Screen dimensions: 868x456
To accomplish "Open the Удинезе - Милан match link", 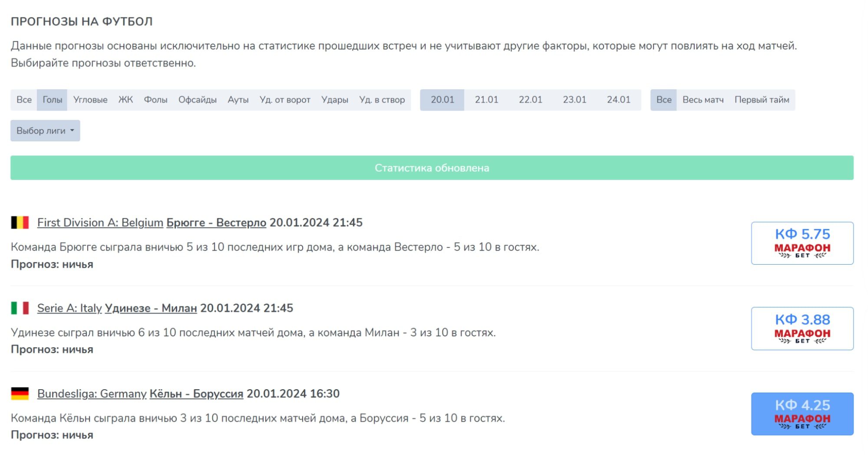I will click(151, 308).
